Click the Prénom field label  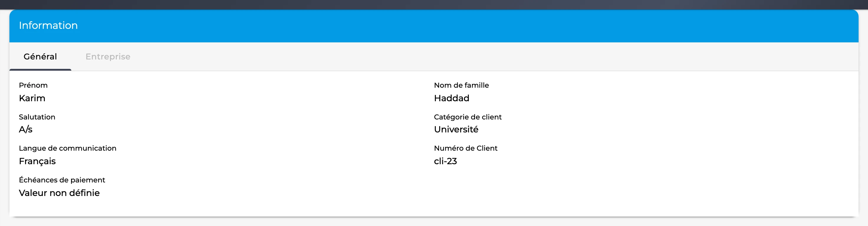coord(33,85)
